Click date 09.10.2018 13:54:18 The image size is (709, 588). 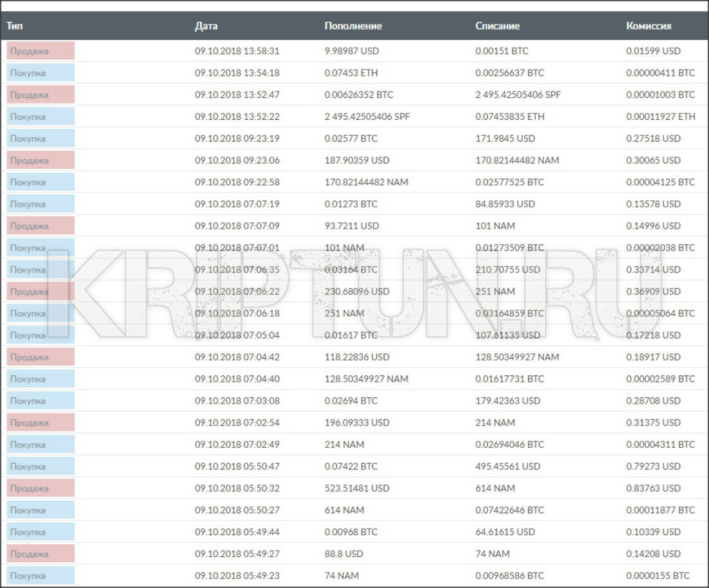point(237,73)
